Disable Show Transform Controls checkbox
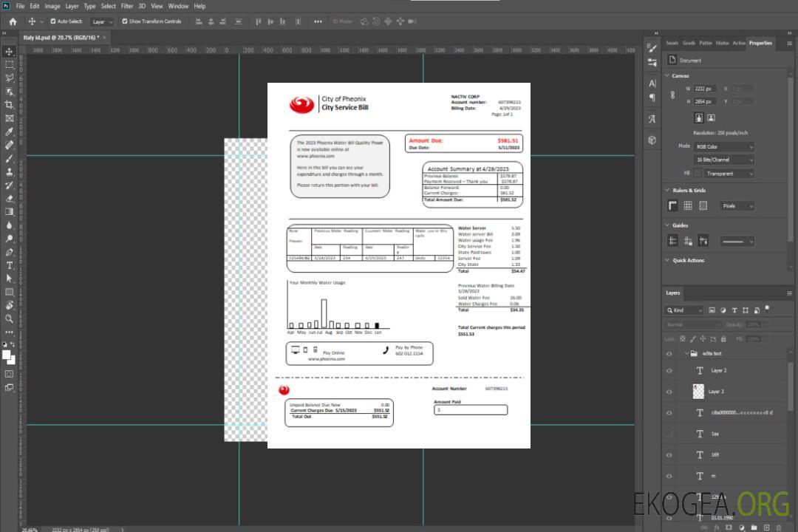 coord(125,21)
